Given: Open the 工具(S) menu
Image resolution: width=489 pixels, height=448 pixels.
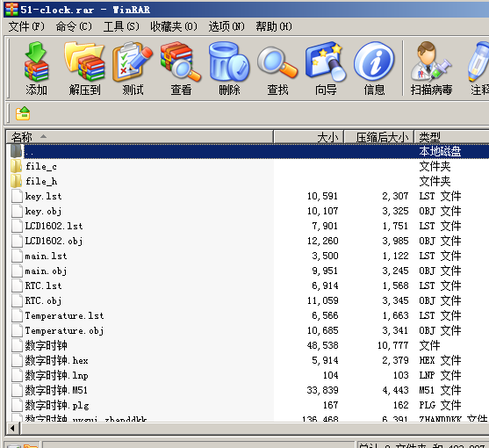Looking at the screenshot, I should point(121,26).
